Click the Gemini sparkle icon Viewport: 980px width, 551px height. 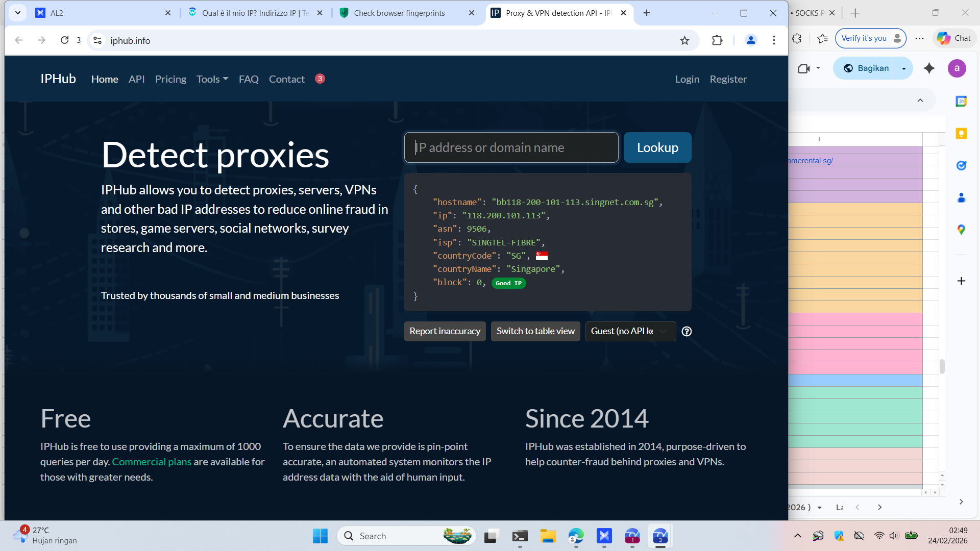tap(929, 68)
